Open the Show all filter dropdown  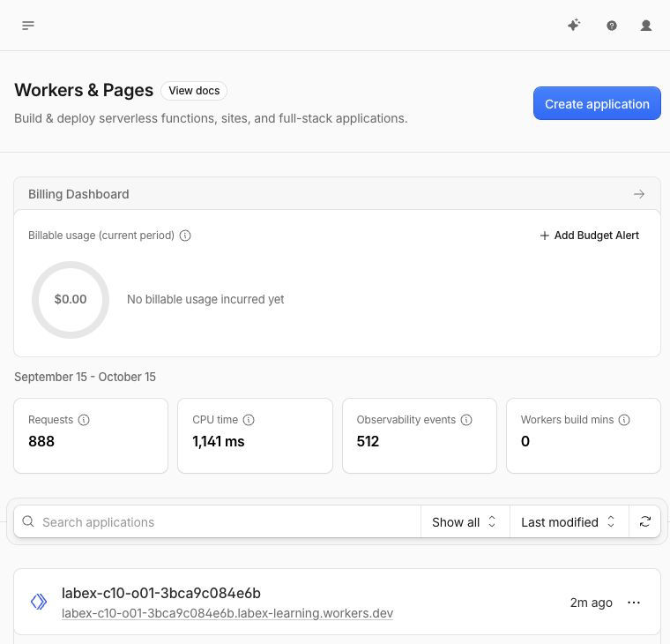[465, 521]
